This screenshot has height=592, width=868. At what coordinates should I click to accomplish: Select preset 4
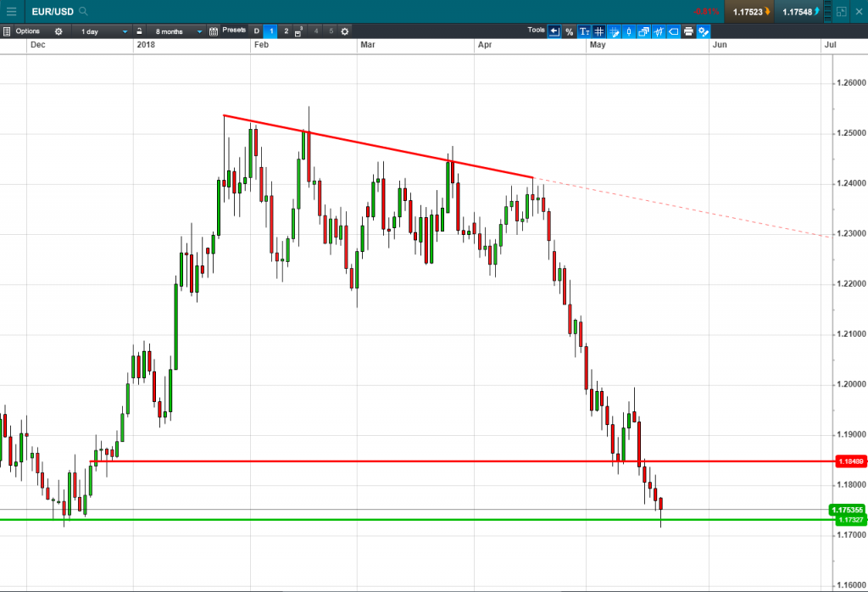pyautogui.click(x=316, y=31)
